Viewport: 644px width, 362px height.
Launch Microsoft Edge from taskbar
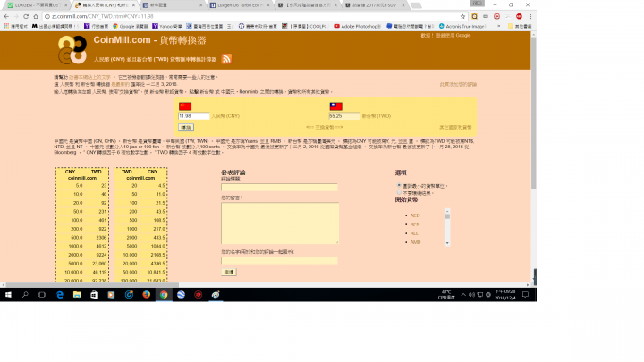[60, 295]
